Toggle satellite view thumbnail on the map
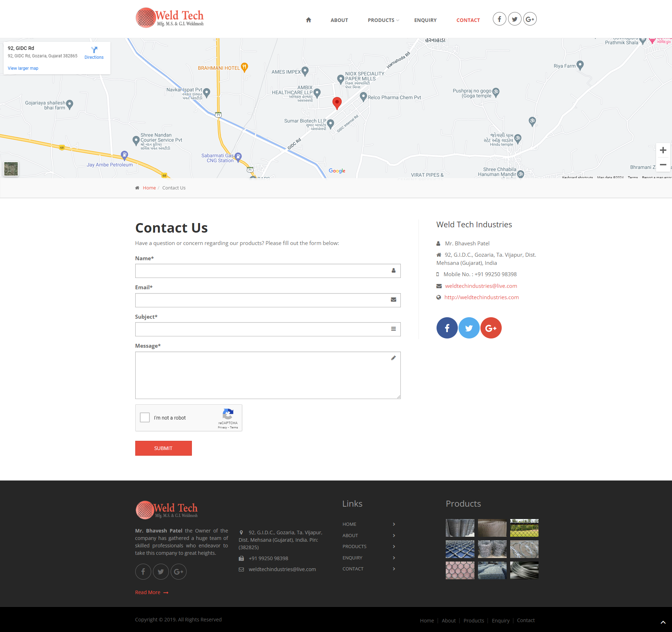Image resolution: width=672 pixels, height=632 pixels. 11,169
